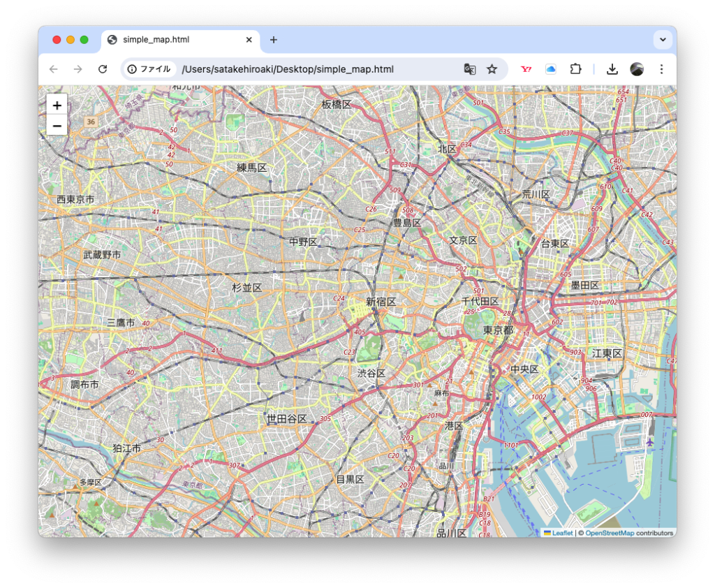Open the file info icon labeled ファイル
The width and height of the screenshot is (715, 588).
[x=131, y=69]
